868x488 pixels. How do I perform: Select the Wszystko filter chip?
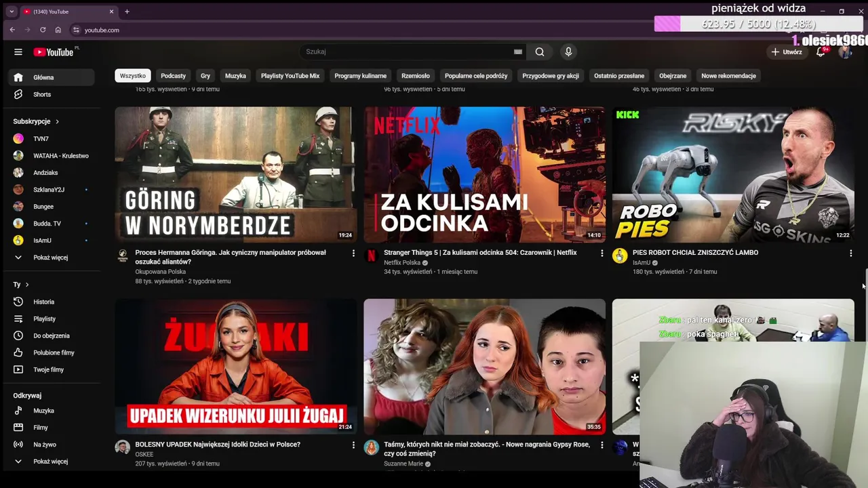point(133,76)
